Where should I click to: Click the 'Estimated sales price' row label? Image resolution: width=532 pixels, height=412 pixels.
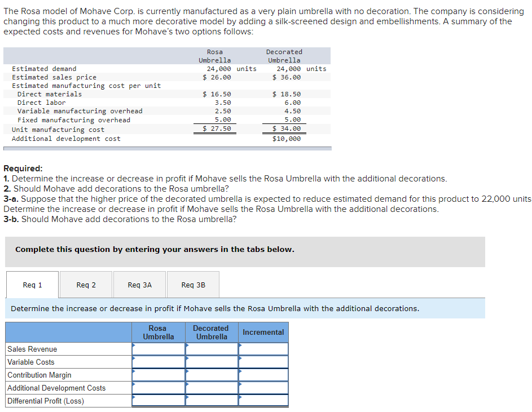pyautogui.click(x=54, y=77)
